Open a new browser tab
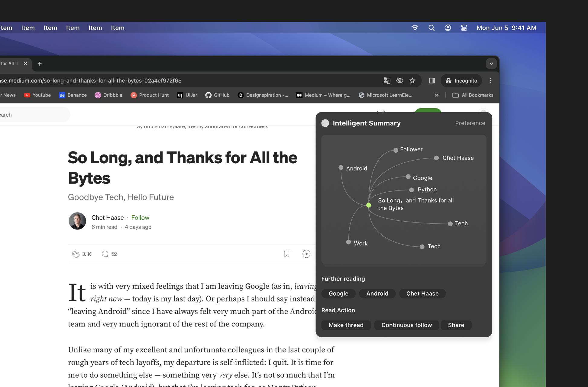The image size is (588, 387). pos(40,63)
